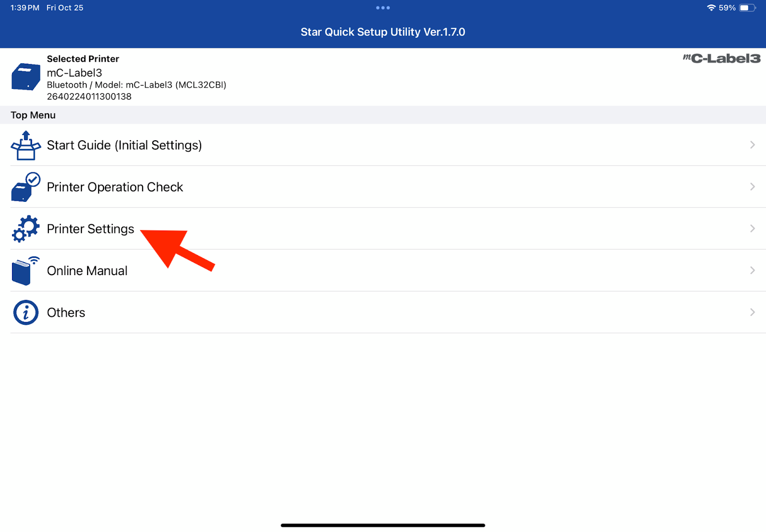The height and width of the screenshot is (532, 766).
Task: Tap chevron on Start Guide row
Action: (753, 145)
